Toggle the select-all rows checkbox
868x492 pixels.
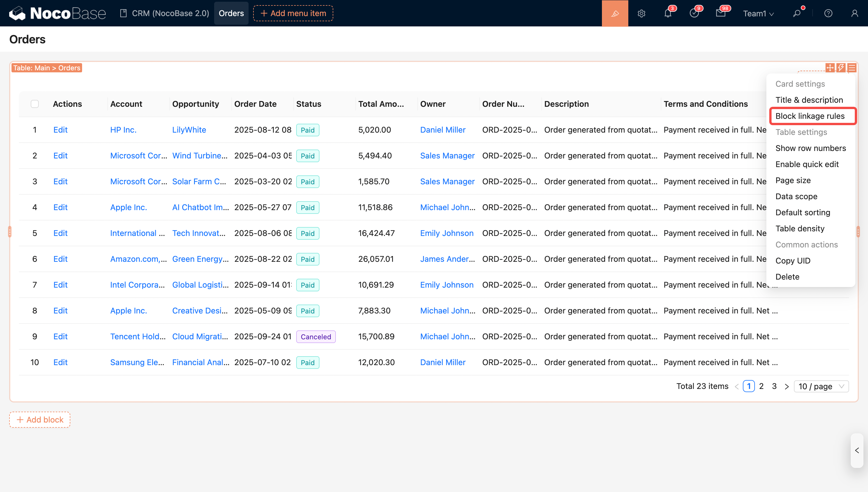click(x=34, y=104)
